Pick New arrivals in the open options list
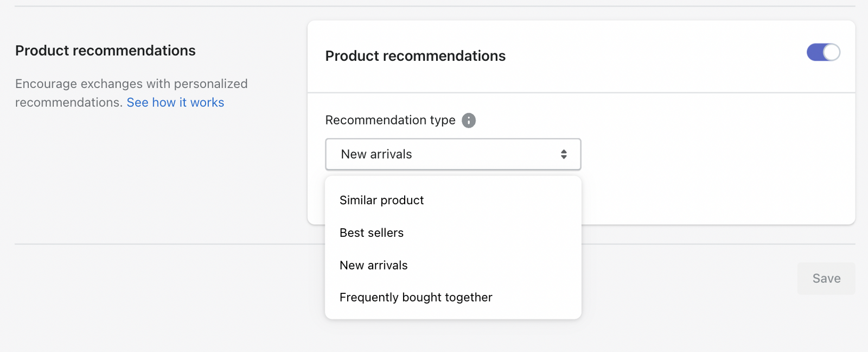The image size is (868, 352). point(373,266)
